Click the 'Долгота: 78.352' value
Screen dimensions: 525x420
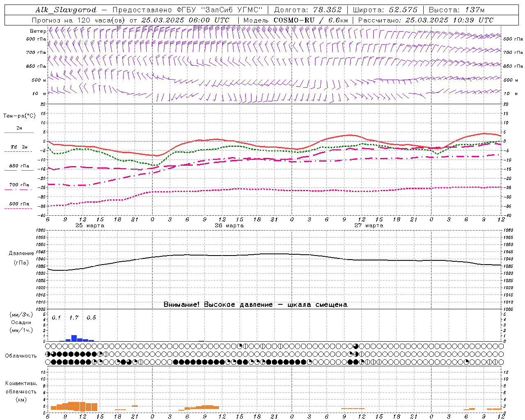tap(308, 10)
